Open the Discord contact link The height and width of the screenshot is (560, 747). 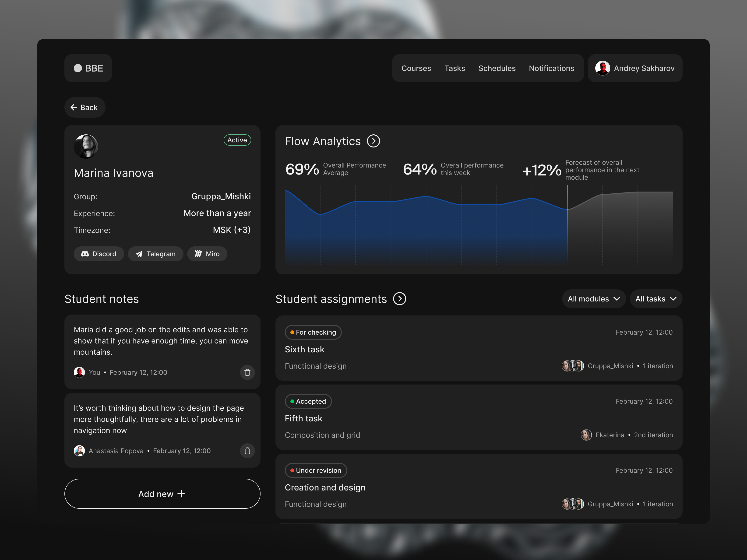[x=99, y=254]
